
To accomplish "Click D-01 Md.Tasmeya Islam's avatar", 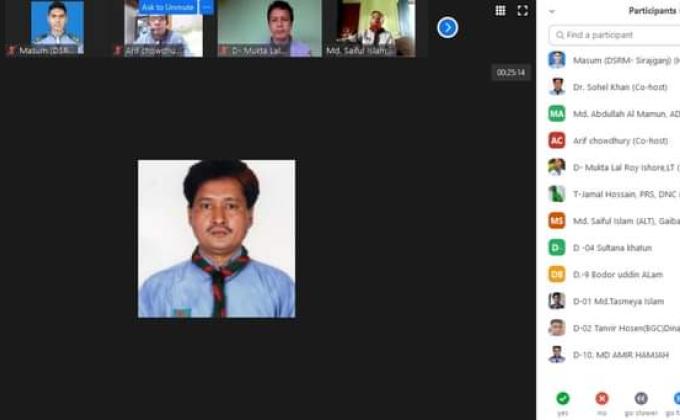I will [557, 301].
